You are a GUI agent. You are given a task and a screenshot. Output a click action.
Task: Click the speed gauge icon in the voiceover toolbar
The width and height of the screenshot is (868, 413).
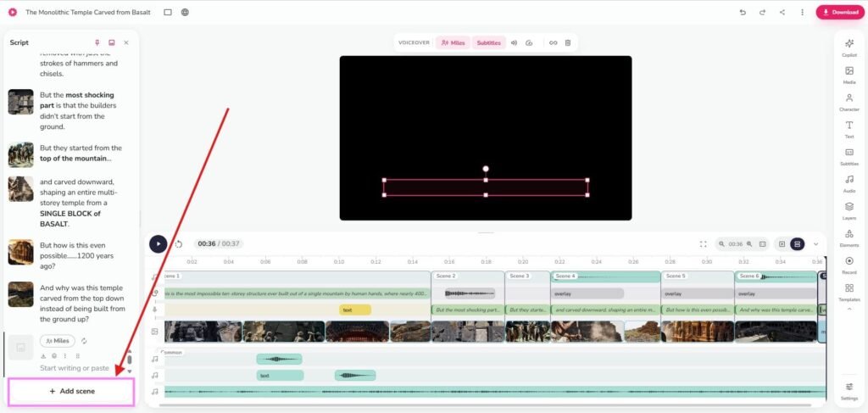tap(529, 42)
